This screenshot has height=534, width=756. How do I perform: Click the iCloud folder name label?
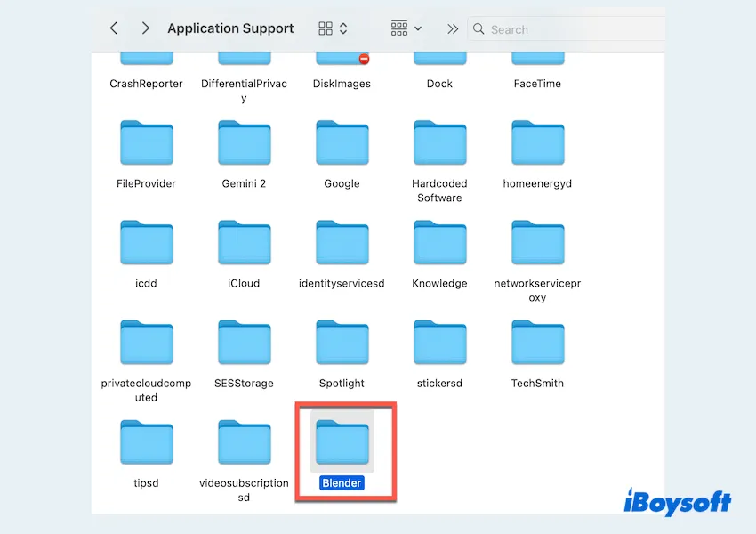pyautogui.click(x=244, y=283)
